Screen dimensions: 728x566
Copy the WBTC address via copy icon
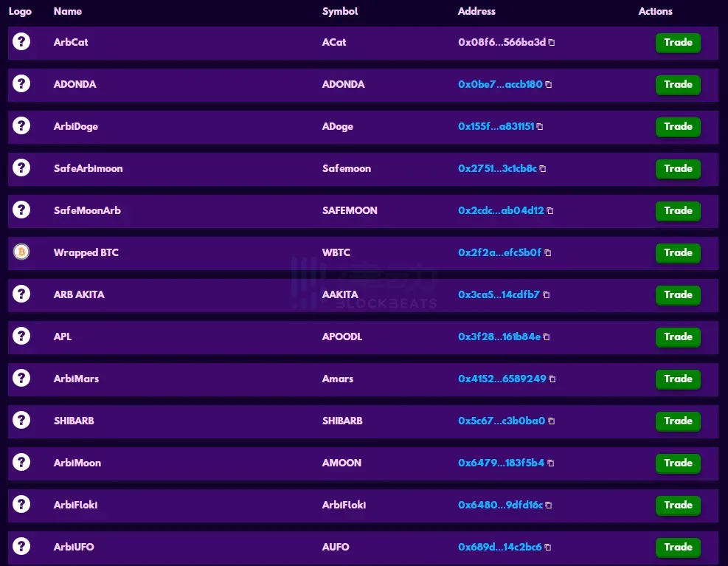547,253
